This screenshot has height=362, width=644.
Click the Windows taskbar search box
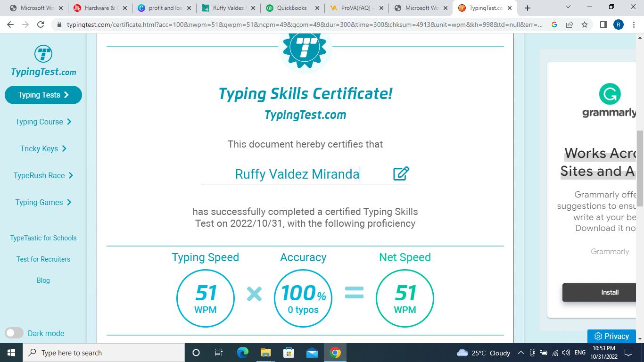click(104, 353)
